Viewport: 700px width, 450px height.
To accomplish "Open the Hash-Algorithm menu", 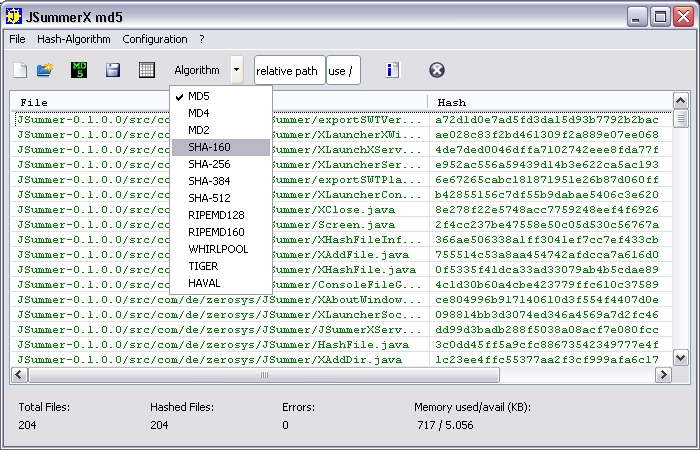I will [74, 39].
